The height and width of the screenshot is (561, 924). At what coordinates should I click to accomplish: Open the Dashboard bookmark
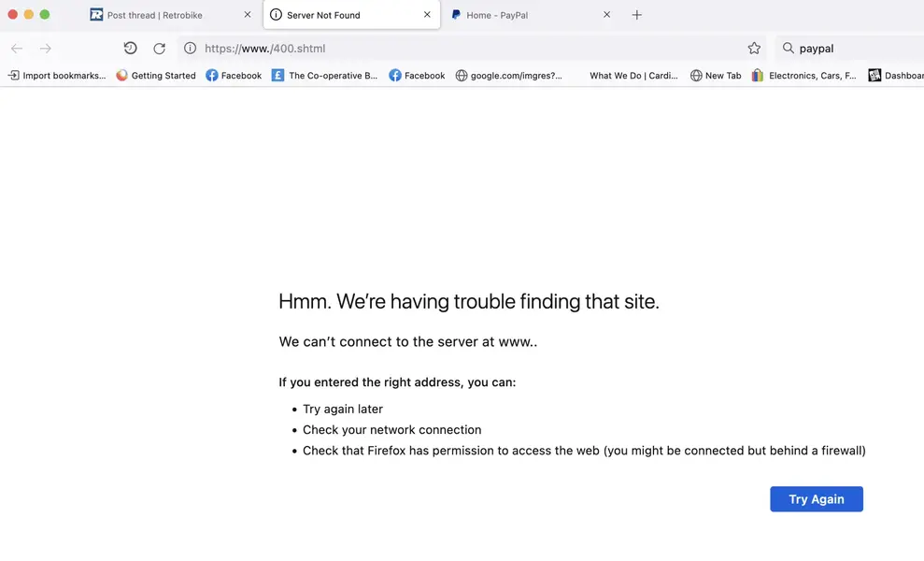pyautogui.click(x=896, y=76)
